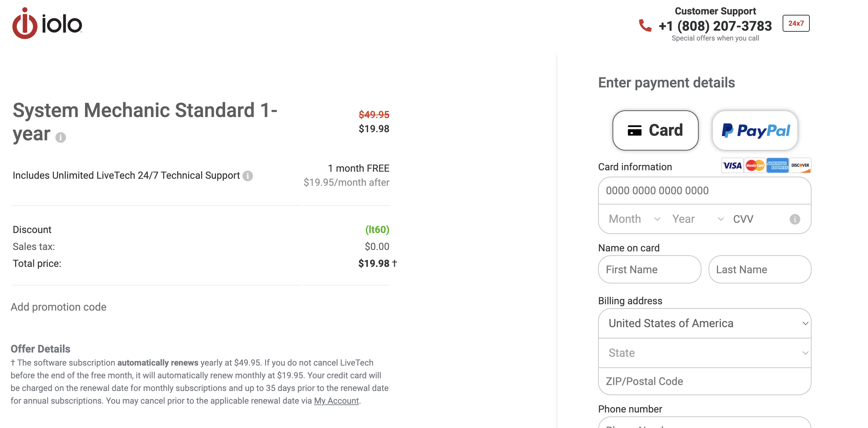Open the State dropdown

(x=705, y=353)
